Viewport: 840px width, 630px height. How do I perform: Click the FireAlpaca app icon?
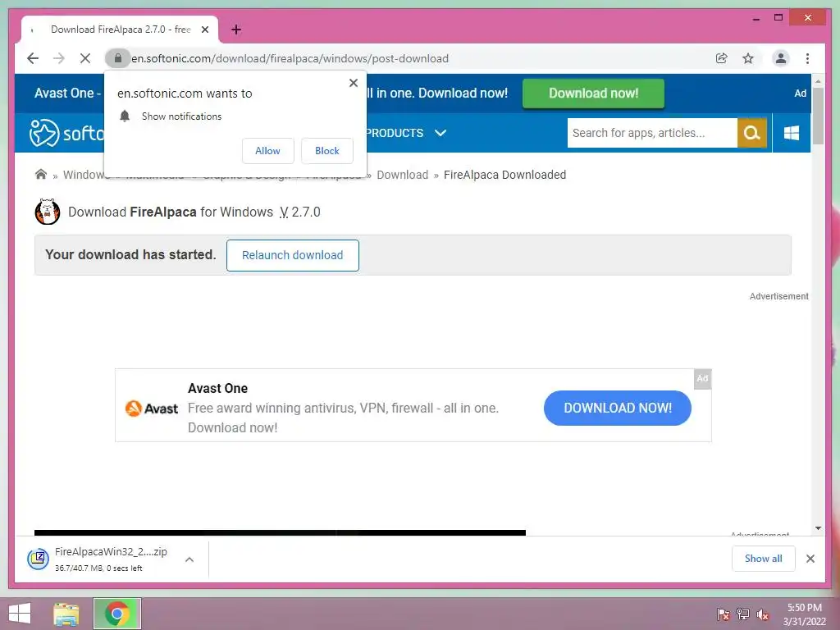tap(47, 212)
